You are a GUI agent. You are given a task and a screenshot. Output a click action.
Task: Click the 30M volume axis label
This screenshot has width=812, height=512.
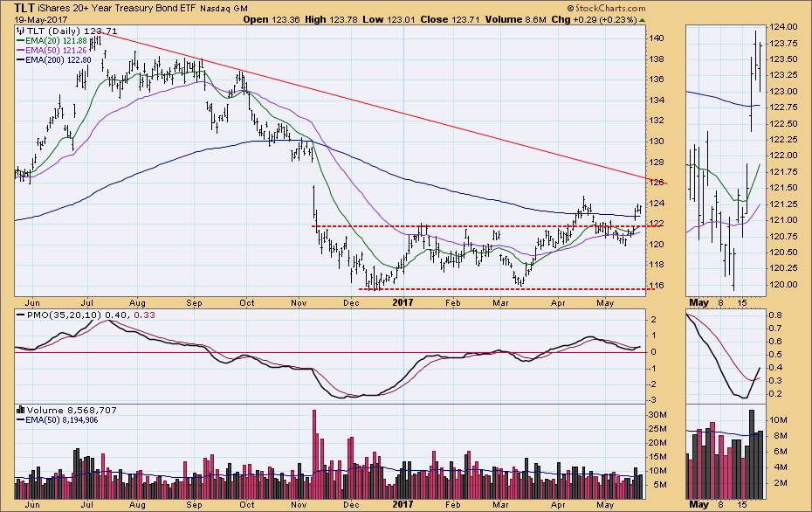point(657,414)
